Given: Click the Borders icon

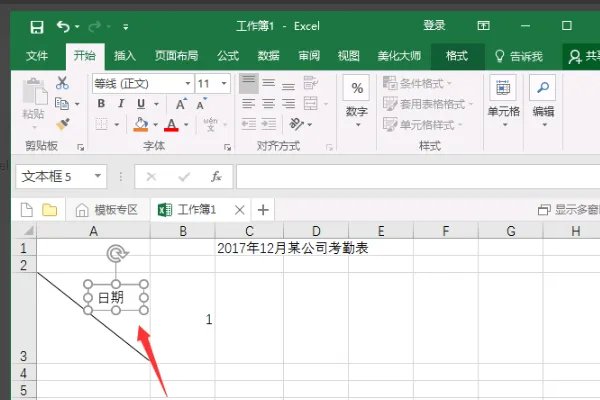Looking at the screenshot, I should [101, 124].
